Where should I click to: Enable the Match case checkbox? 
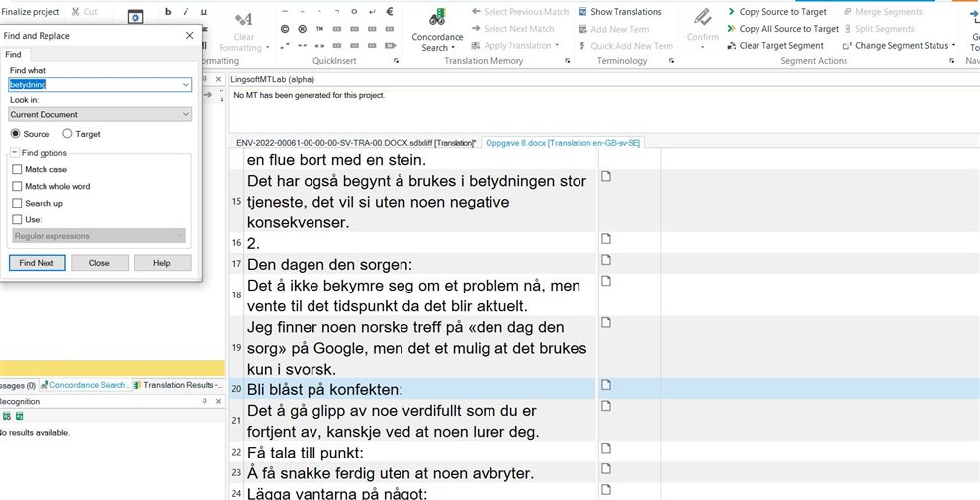tap(17, 169)
